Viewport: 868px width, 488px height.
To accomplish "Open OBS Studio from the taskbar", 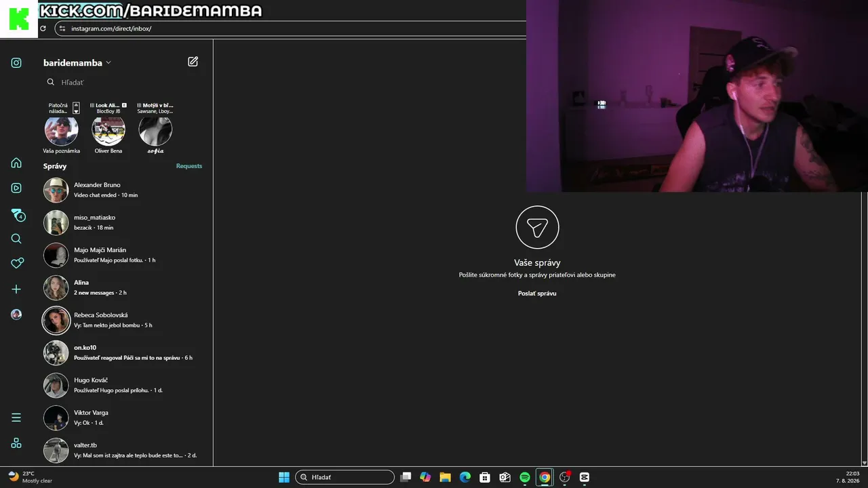I will (x=565, y=477).
